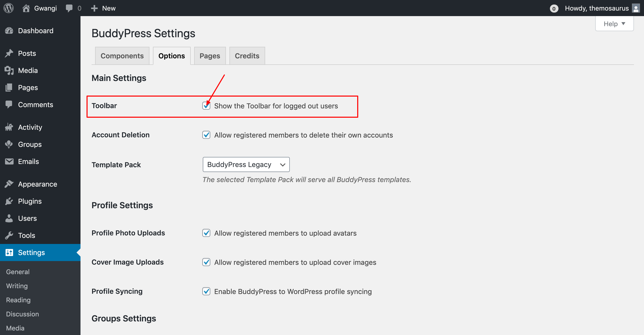The width and height of the screenshot is (644, 335).
Task: Click the 'Enable BuddyPress to WordPress profile syncing' label
Action: pyautogui.click(x=293, y=291)
